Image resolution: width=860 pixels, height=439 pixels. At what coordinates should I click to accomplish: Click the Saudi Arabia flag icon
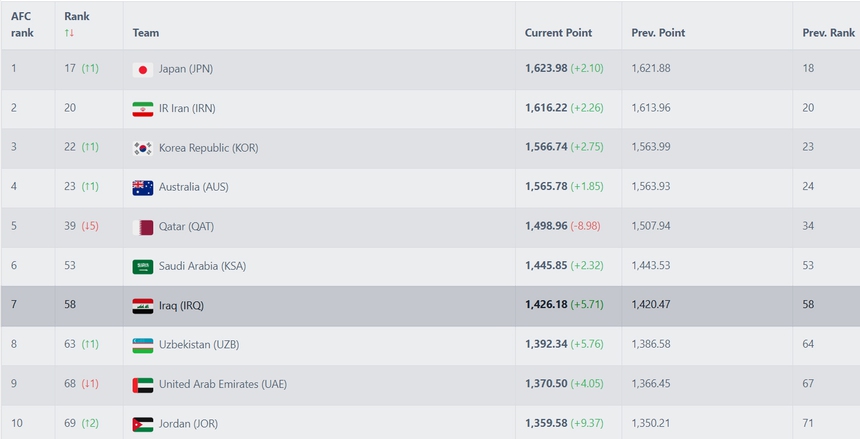tap(142, 267)
